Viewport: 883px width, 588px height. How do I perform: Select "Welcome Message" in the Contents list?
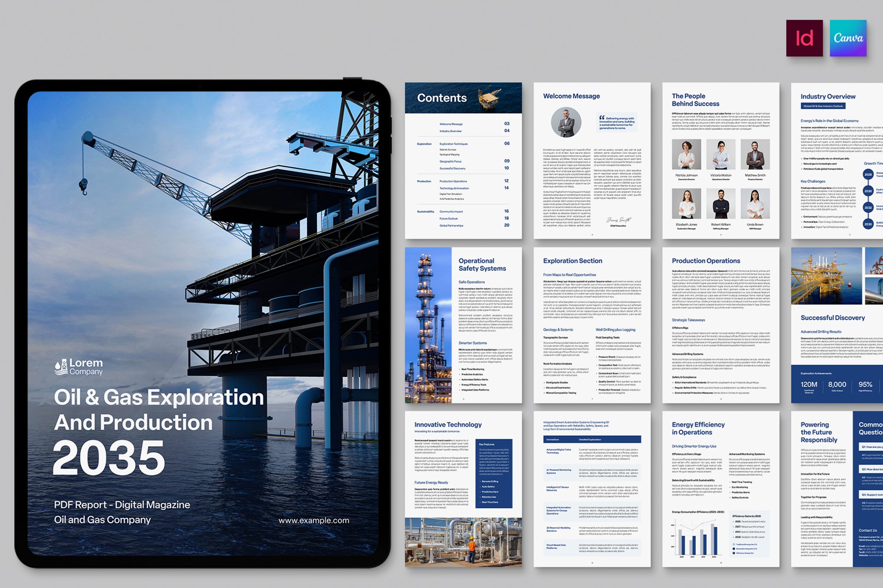[451, 124]
